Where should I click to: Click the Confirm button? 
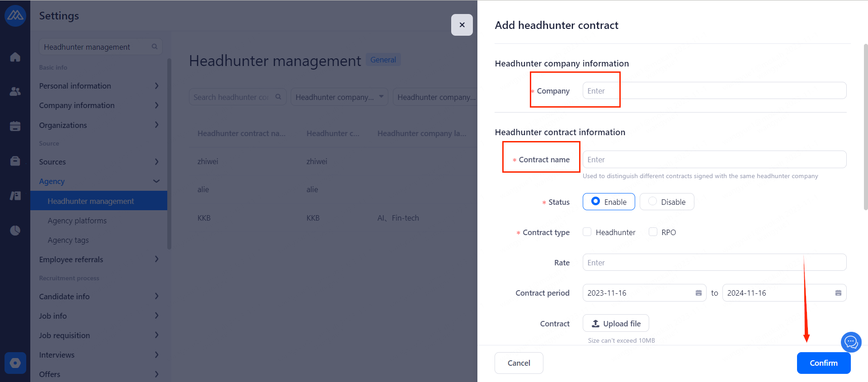pyautogui.click(x=823, y=363)
